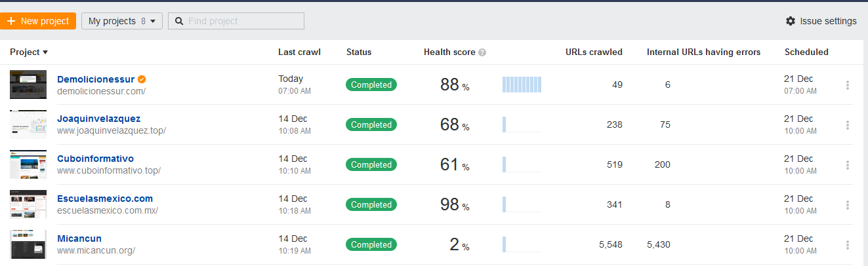
Task: Click Internal URLs having errors header
Action: (x=703, y=52)
